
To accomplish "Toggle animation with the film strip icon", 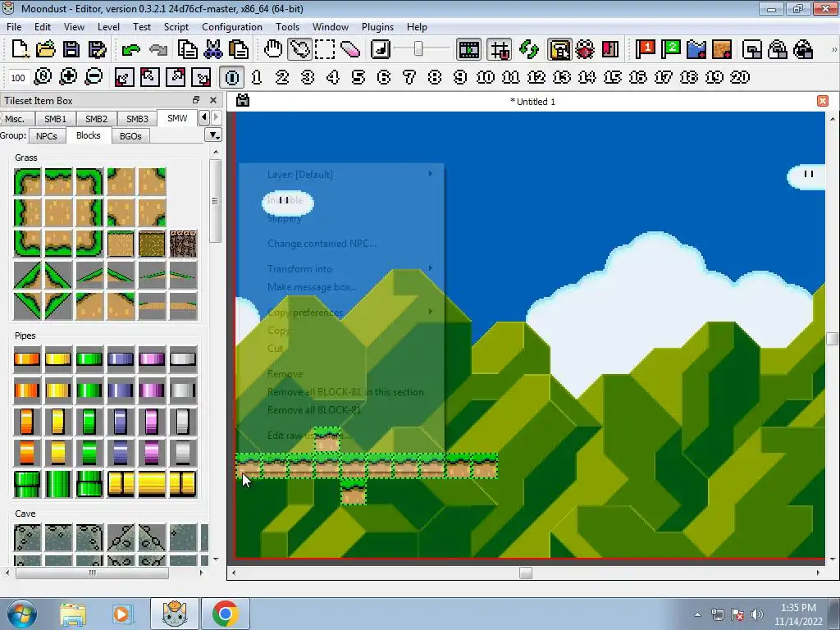I will [x=468, y=49].
